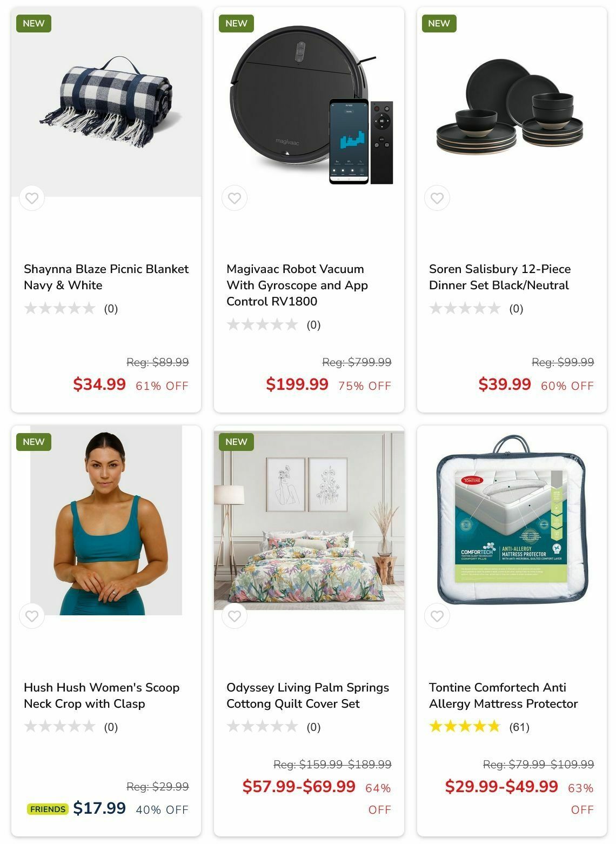The image size is (616, 844).
Task: Add Magivaac Robot Vacuum to wishlist
Action: (235, 198)
